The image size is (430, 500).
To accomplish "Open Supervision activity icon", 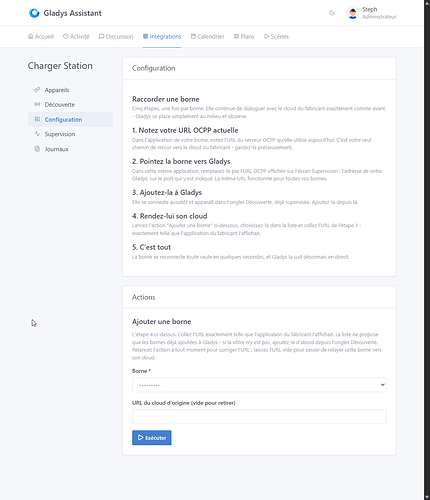I will click(x=37, y=134).
